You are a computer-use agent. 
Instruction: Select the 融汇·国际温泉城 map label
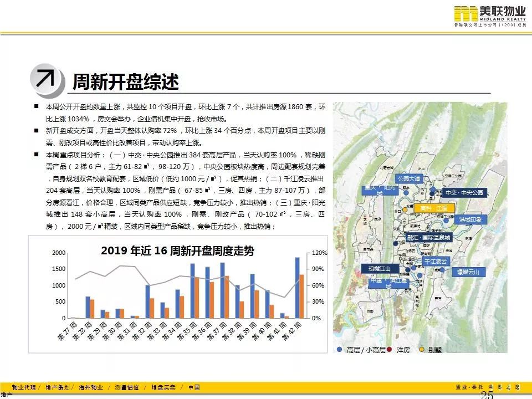pyautogui.click(x=429, y=238)
